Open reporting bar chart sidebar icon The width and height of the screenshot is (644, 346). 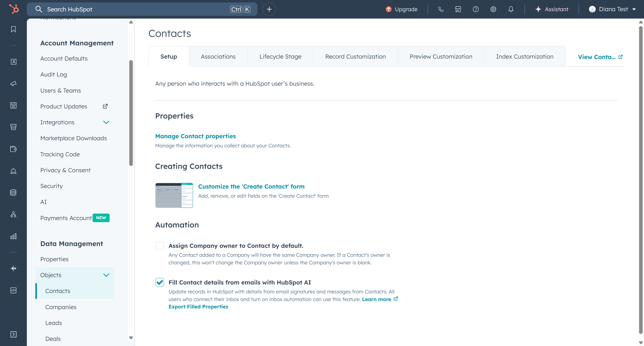(13, 236)
